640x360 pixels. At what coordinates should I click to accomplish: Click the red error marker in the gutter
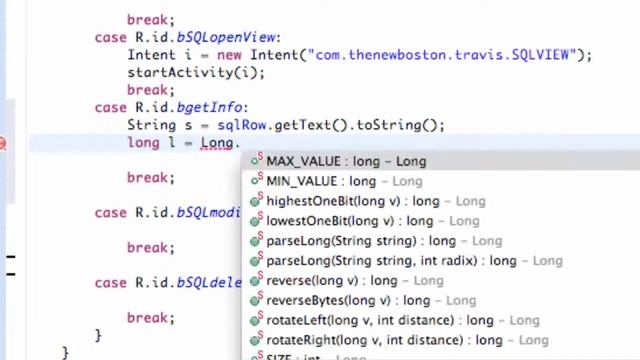point(2,143)
